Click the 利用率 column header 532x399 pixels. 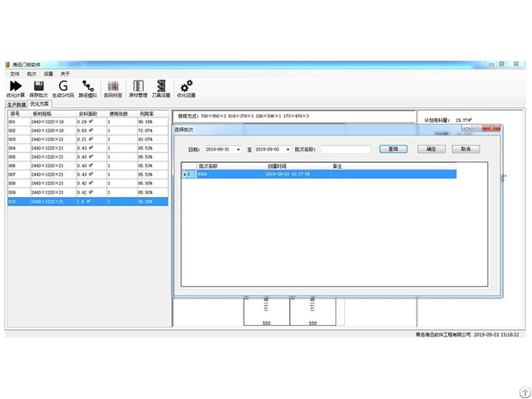coord(147,114)
